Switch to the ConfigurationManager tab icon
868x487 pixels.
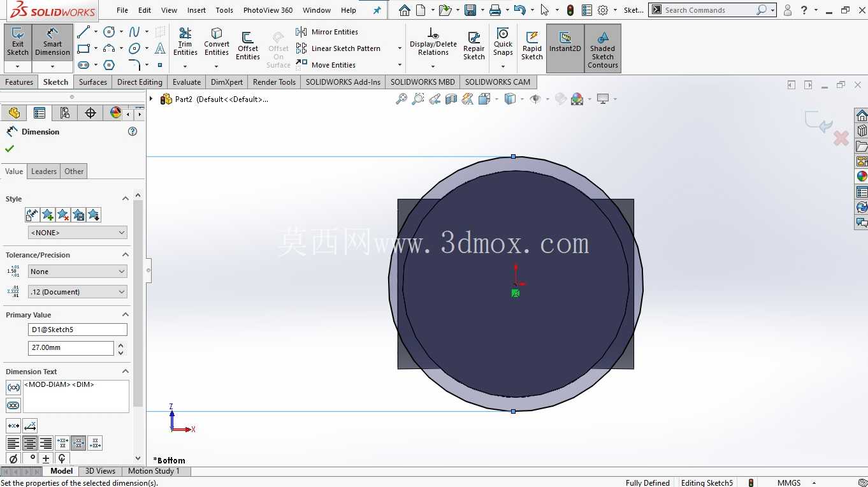pyautogui.click(x=65, y=113)
